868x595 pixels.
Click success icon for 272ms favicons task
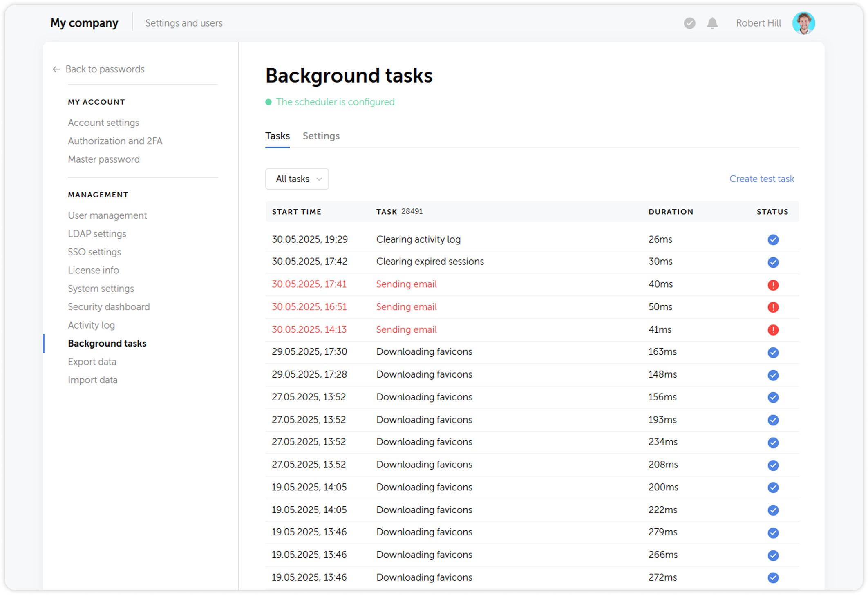pyautogui.click(x=773, y=577)
